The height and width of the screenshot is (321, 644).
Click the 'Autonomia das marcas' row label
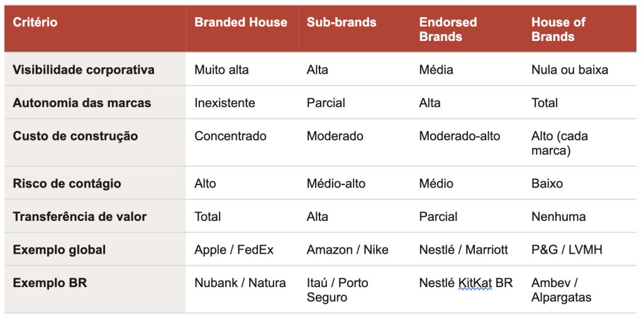82,103
